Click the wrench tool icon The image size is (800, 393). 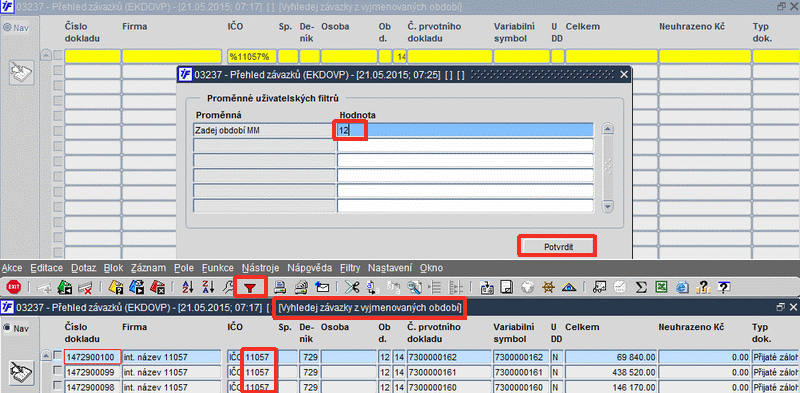(228, 287)
